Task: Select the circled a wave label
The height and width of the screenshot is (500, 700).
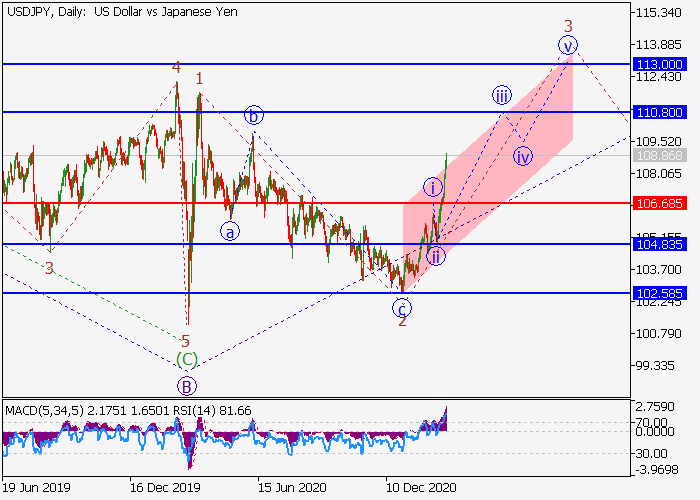Action: click(230, 232)
